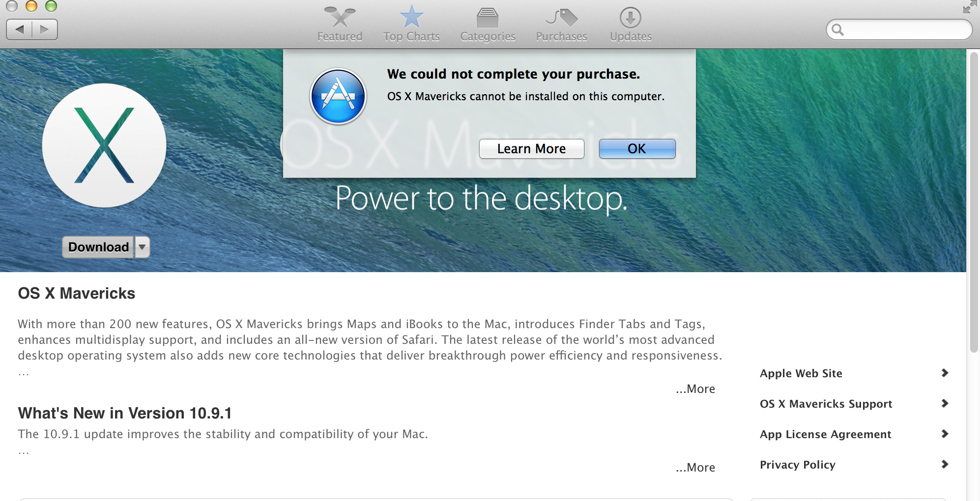This screenshot has width=980, height=501.
Task: Click the What's New in Version 10.9.1 heading
Action: point(125,413)
